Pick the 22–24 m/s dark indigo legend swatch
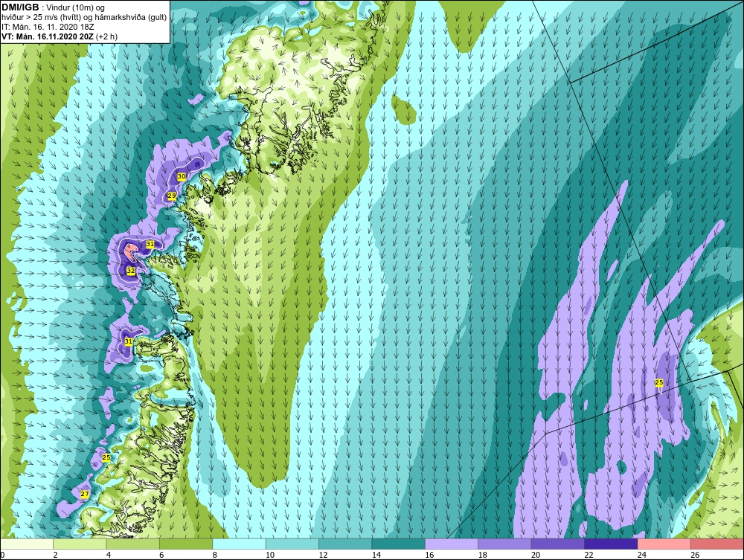This screenshot has height=560, width=744. (x=611, y=544)
